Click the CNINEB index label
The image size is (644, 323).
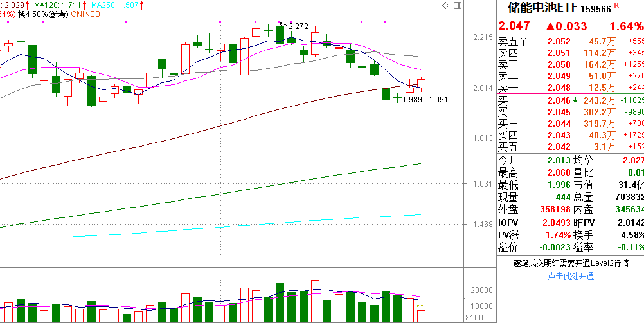86,14
